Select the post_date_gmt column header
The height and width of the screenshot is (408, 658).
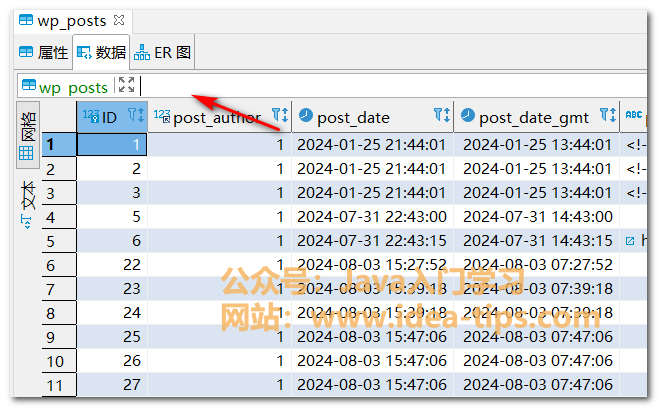click(536, 117)
